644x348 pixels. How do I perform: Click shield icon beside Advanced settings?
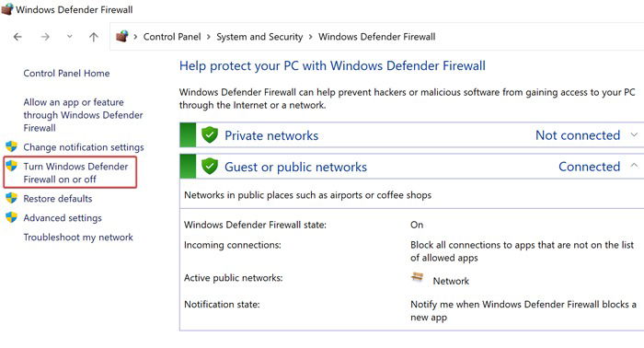click(11, 217)
